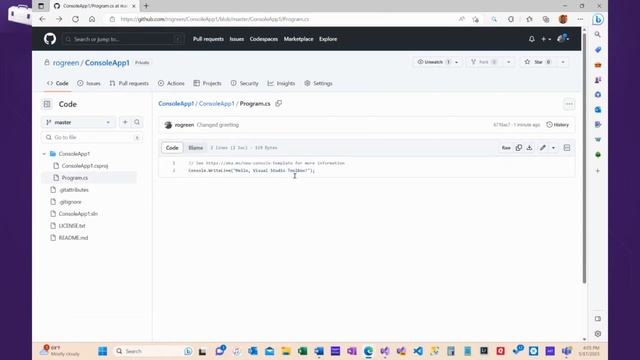The width and height of the screenshot is (640, 360).
Task: Edit the file with pencil icon
Action: [x=542, y=148]
